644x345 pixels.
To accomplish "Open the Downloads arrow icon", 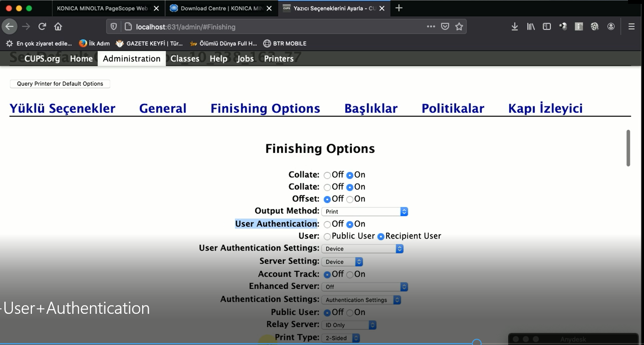I will (x=514, y=27).
